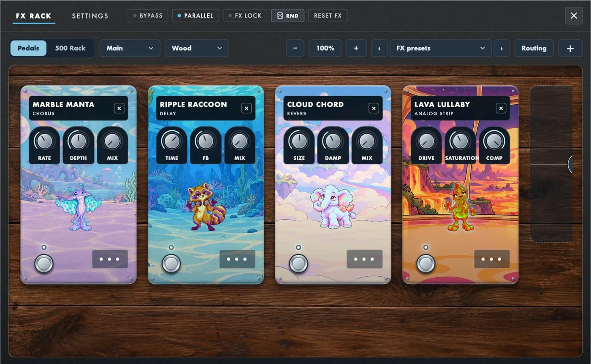The image size is (591, 364).
Task: Add new effect with plus button
Action: (x=570, y=48)
